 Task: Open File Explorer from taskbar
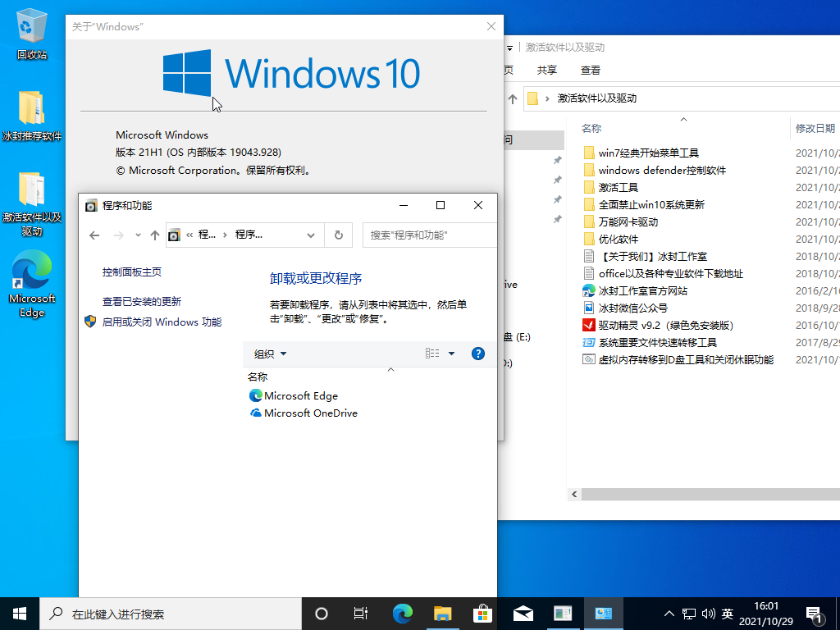[442, 614]
